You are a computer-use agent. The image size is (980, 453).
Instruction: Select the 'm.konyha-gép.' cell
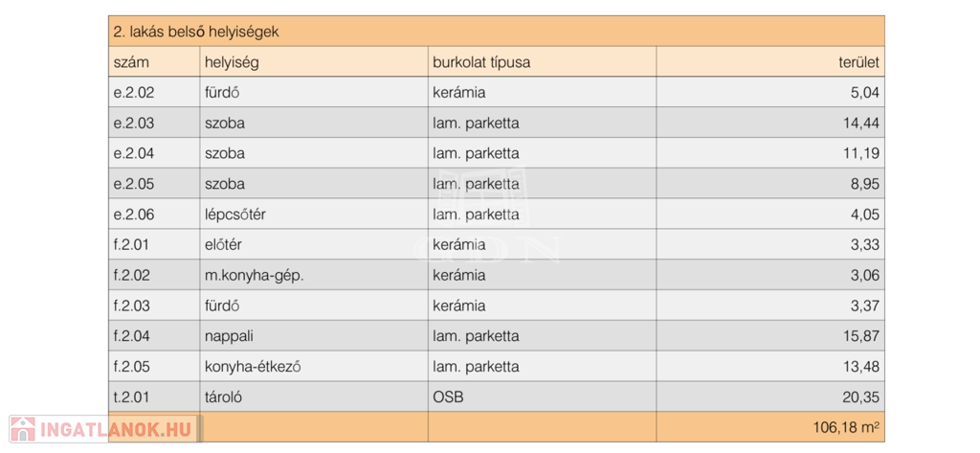click(x=248, y=276)
